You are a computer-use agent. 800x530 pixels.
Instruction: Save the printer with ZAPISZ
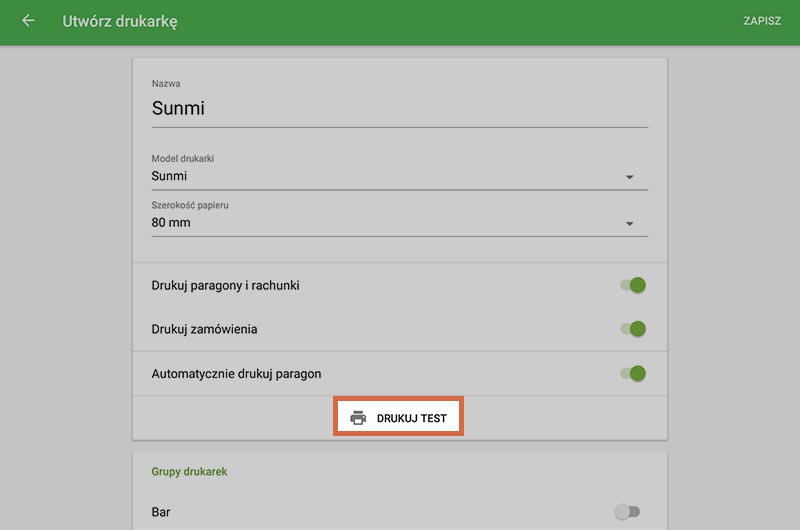coord(762,21)
